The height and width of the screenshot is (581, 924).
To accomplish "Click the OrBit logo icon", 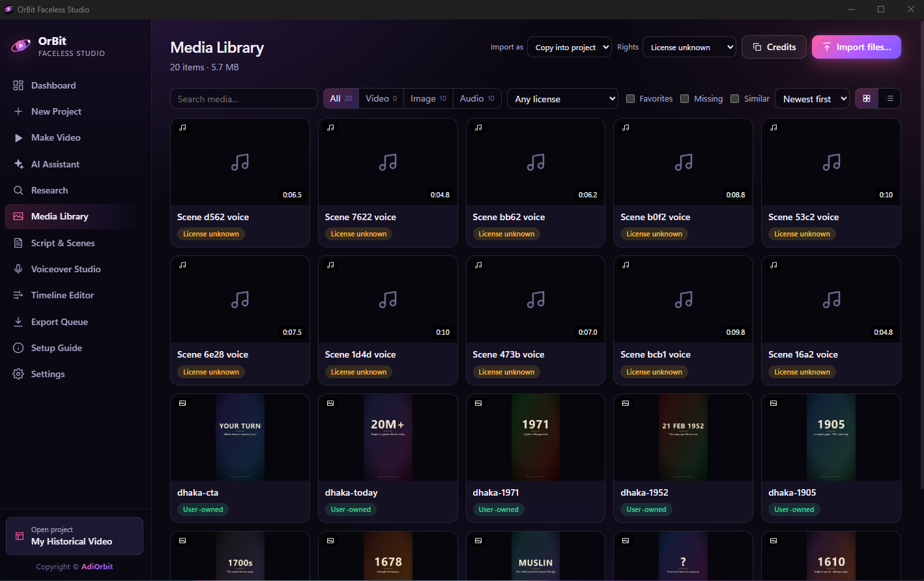I will 21,46.
